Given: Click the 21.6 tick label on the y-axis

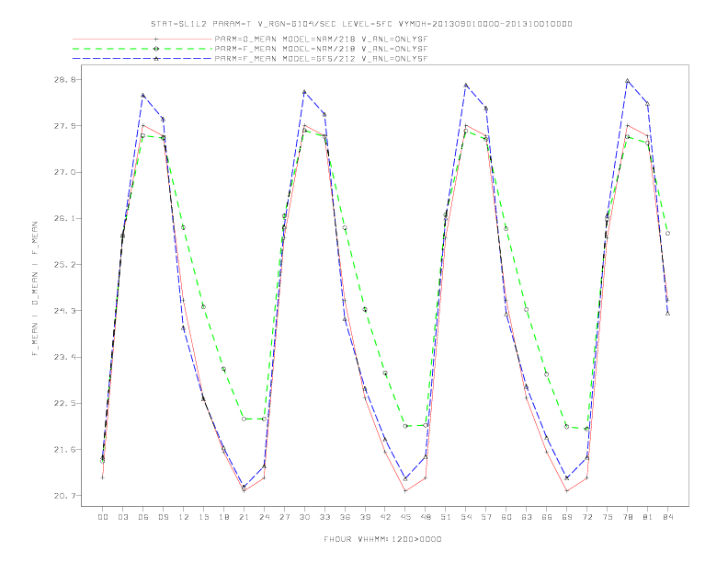Looking at the screenshot, I should tap(63, 450).
